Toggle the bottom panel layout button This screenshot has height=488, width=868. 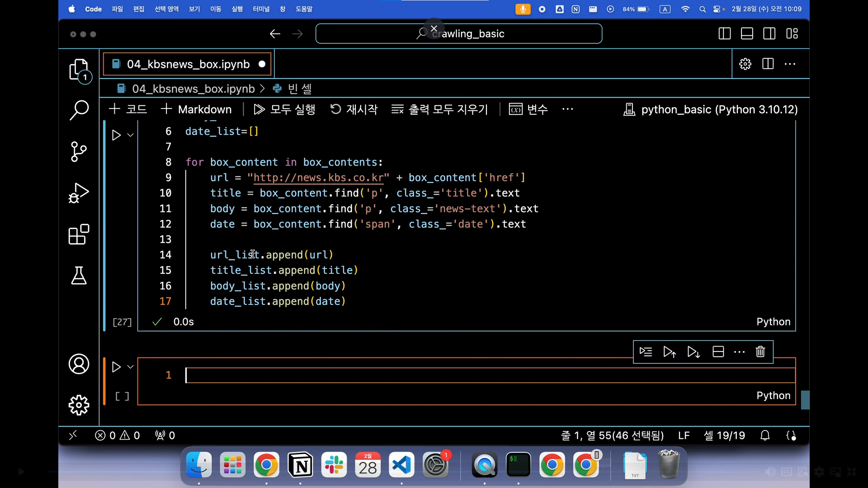(747, 34)
